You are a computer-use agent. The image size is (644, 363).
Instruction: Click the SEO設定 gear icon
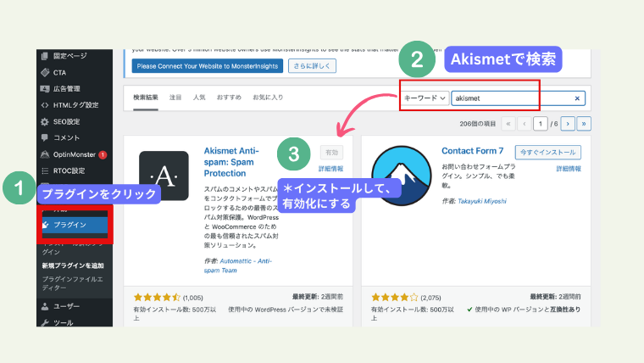(45, 121)
